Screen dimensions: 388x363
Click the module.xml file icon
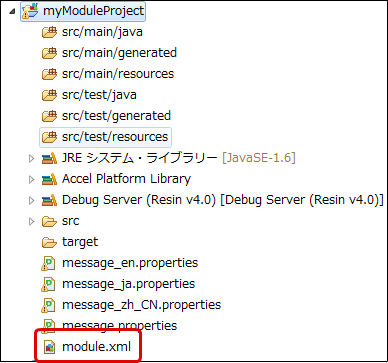click(49, 348)
